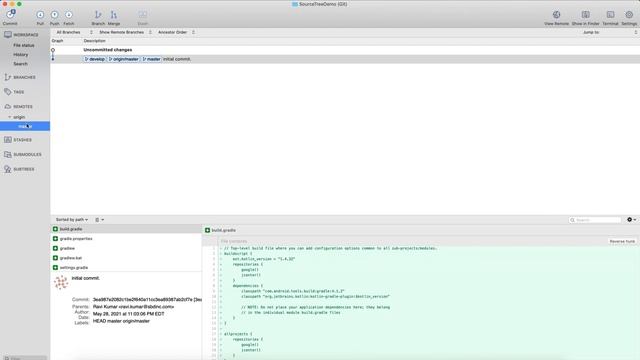Select settings.gradle in the file list

pos(126,268)
